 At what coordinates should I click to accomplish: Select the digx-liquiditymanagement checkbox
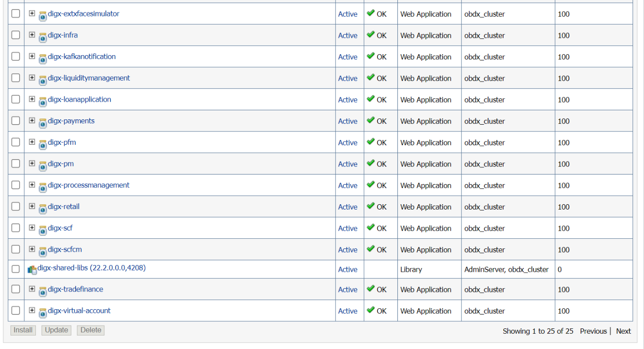[x=16, y=78]
